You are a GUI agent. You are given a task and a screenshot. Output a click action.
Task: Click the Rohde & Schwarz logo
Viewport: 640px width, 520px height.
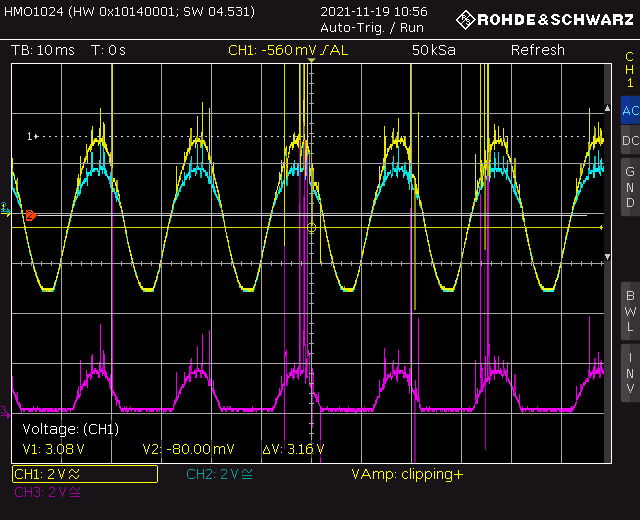pos(545,20)
